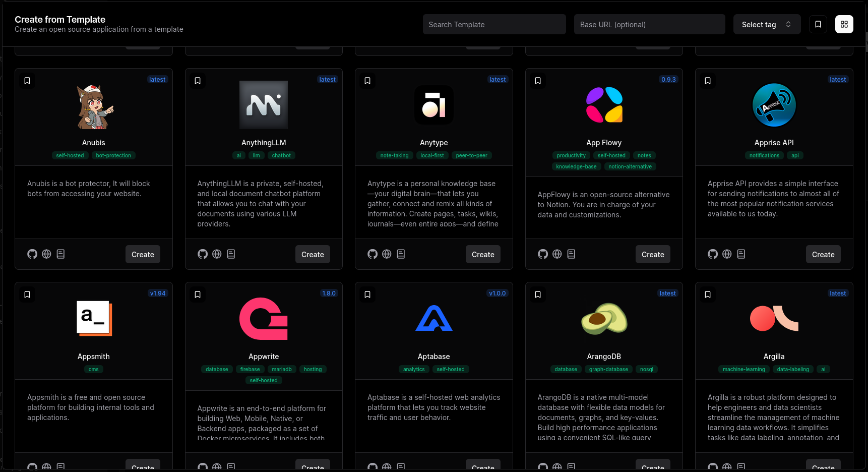Open App Flowy GitHub repository icon

[x=543, y=254]
